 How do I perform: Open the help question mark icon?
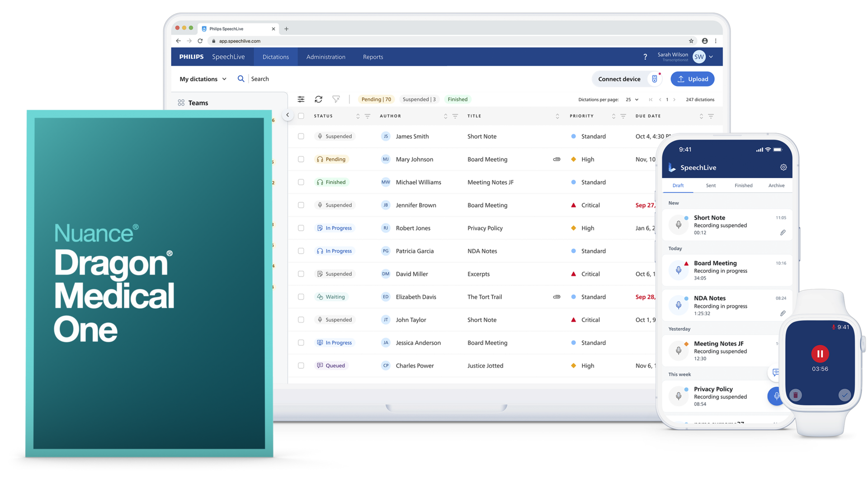point(645,57)
